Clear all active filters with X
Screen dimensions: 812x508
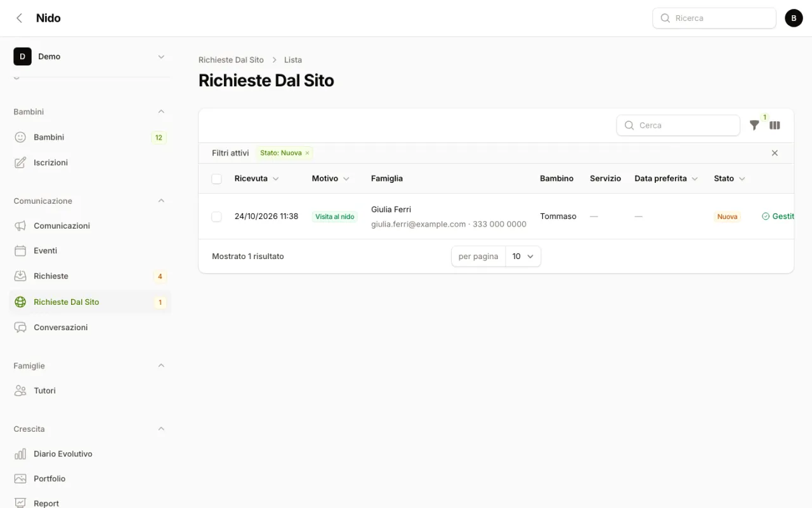(x=775, y=153)
